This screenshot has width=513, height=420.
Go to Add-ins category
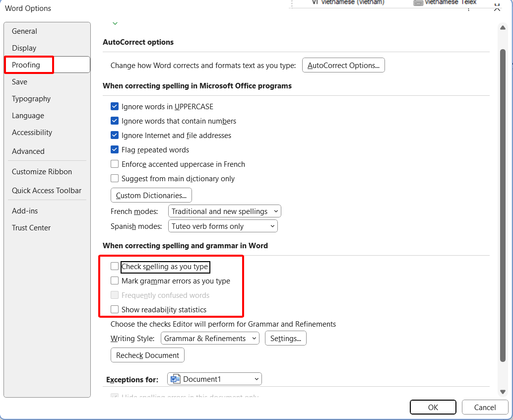25,211
